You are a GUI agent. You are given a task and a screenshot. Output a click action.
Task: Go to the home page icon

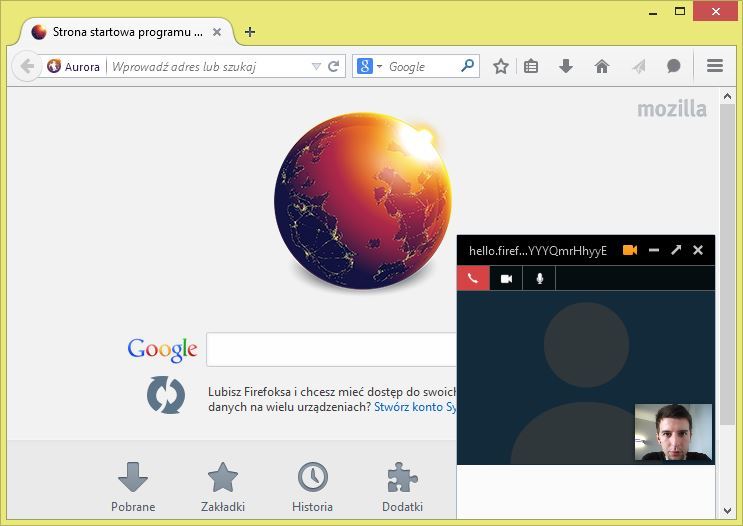coord(601,66)
